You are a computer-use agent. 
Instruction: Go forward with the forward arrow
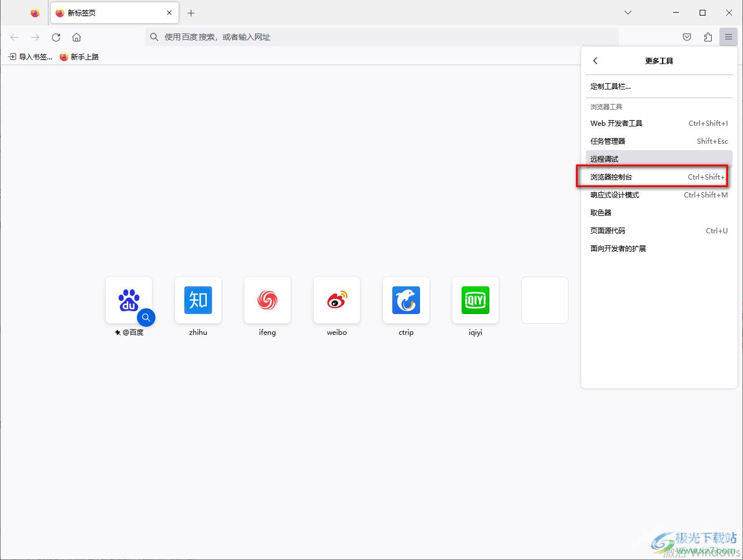pyautogui.click(x=35, y=37)
